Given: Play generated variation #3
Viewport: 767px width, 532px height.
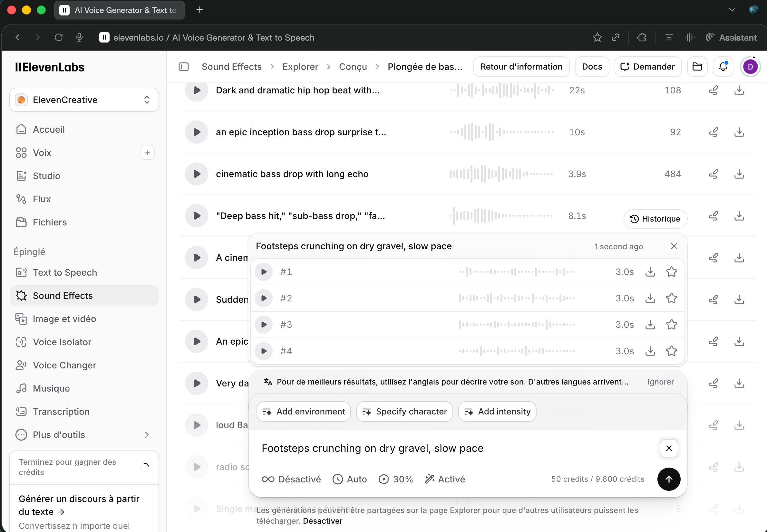Looking at the screenshot, I should tap(264, 324).
